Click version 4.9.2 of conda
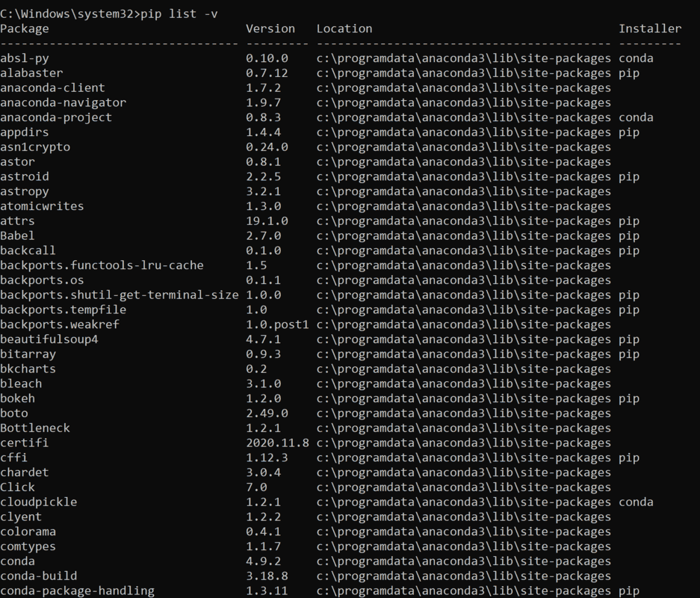 pos(264,561)
